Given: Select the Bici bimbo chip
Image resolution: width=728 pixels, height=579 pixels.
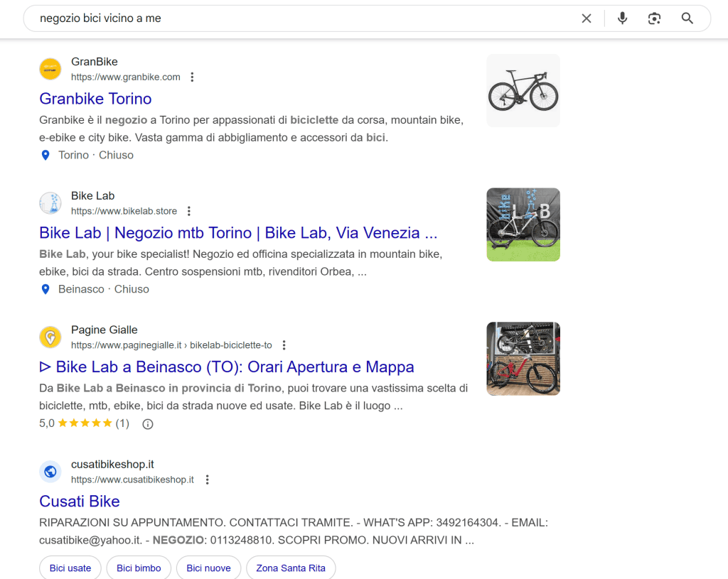Looking at the screenshot, I should 139,568.
